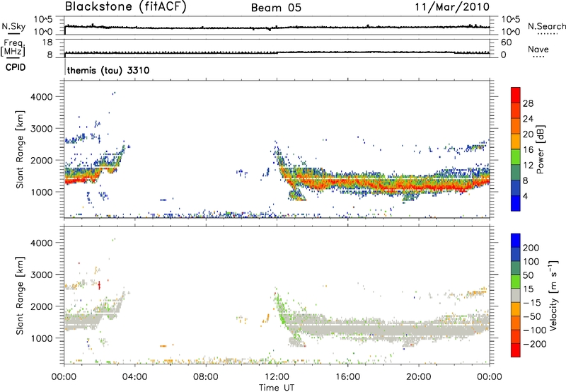
Task: Click the "Time UT" axis title
Action: (277, 388)
